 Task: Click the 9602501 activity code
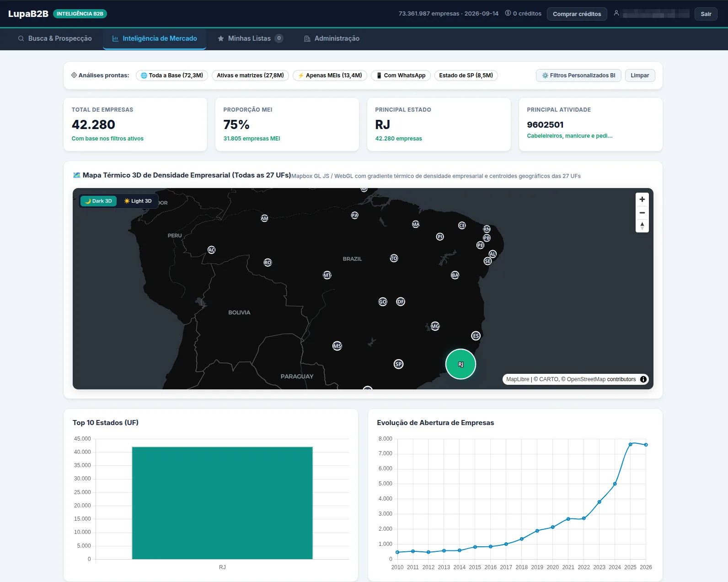(545, 125)
